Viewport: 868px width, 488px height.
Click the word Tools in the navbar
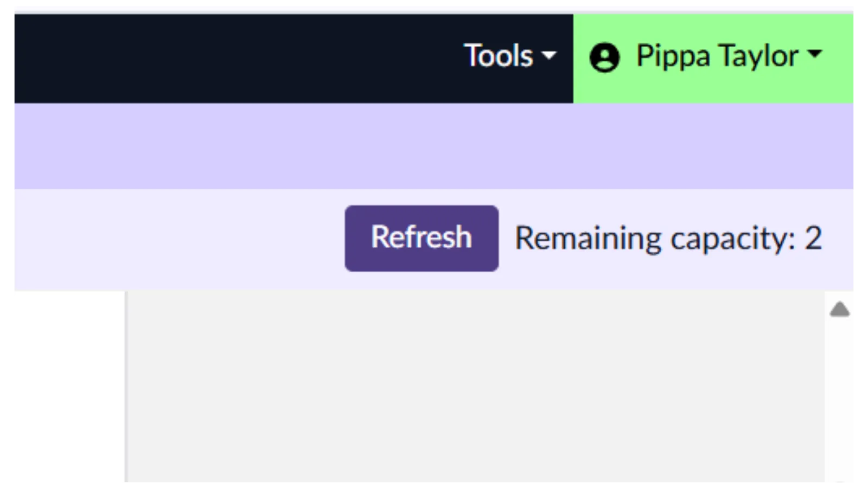point(498,56)
